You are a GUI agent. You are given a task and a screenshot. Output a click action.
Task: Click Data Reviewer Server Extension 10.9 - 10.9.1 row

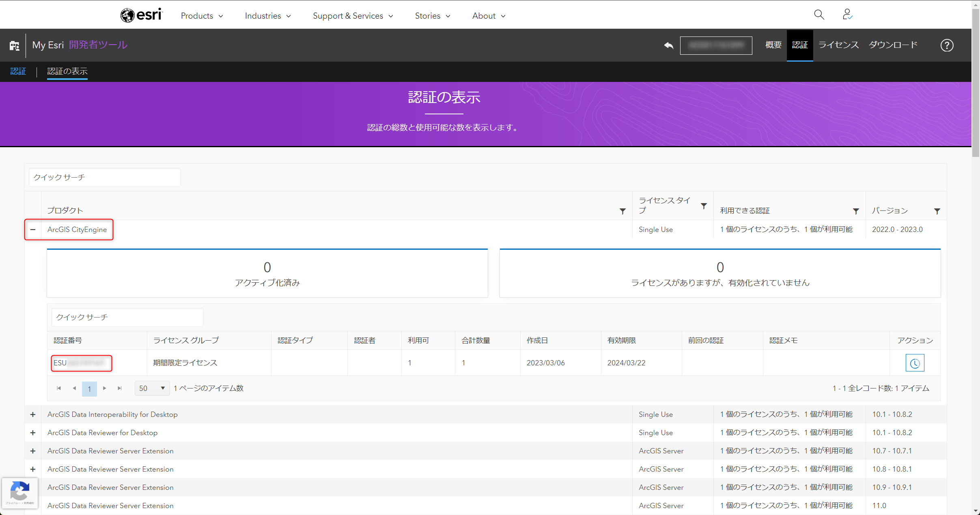click(x=485, y=487)
